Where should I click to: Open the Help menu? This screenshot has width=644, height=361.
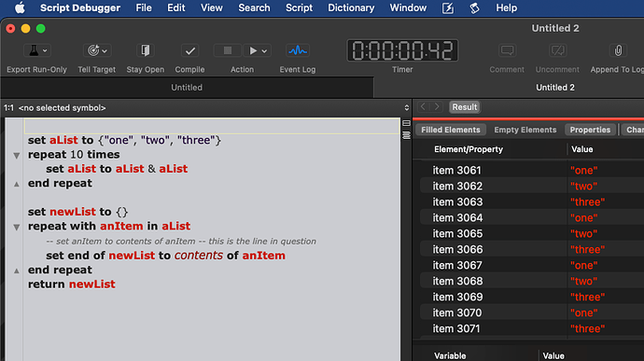pos(507,7)
